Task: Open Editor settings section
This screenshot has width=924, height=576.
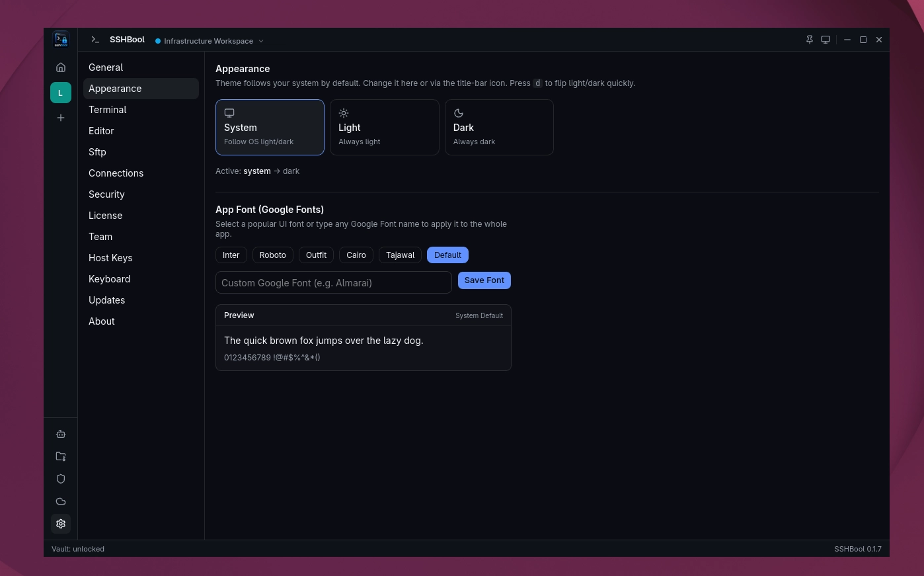Action: click(x=141, y=131)
